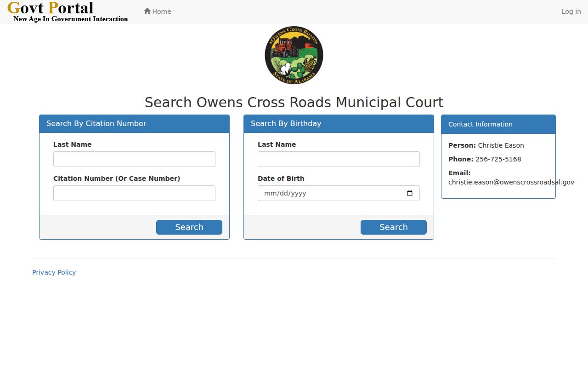
Task: Select the contact person name Christie Eason
Action: 501,145
